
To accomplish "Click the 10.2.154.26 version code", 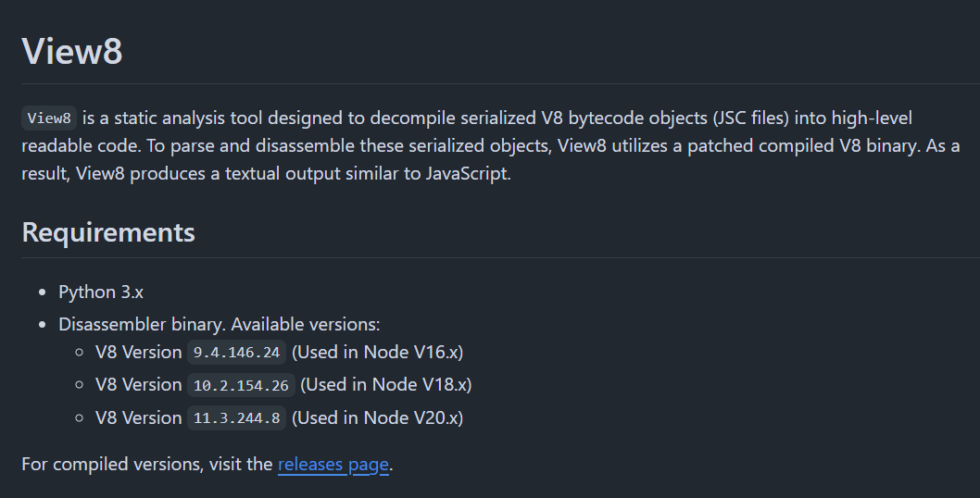I will click(240, 385).
